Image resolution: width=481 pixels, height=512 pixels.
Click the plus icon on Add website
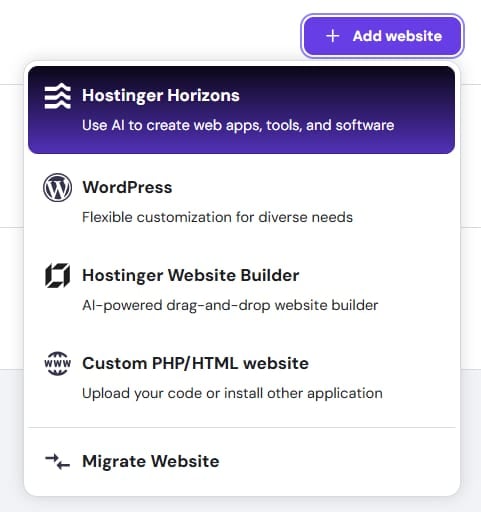point(333,36)
